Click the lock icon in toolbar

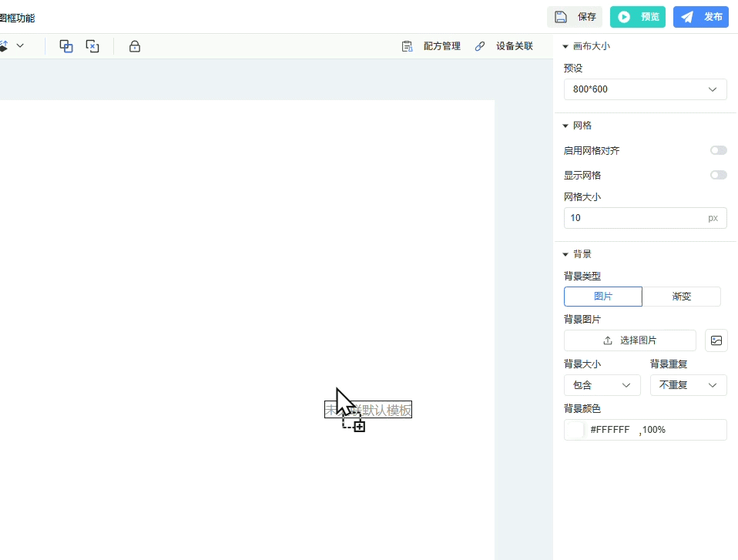[x=135, y=46]
